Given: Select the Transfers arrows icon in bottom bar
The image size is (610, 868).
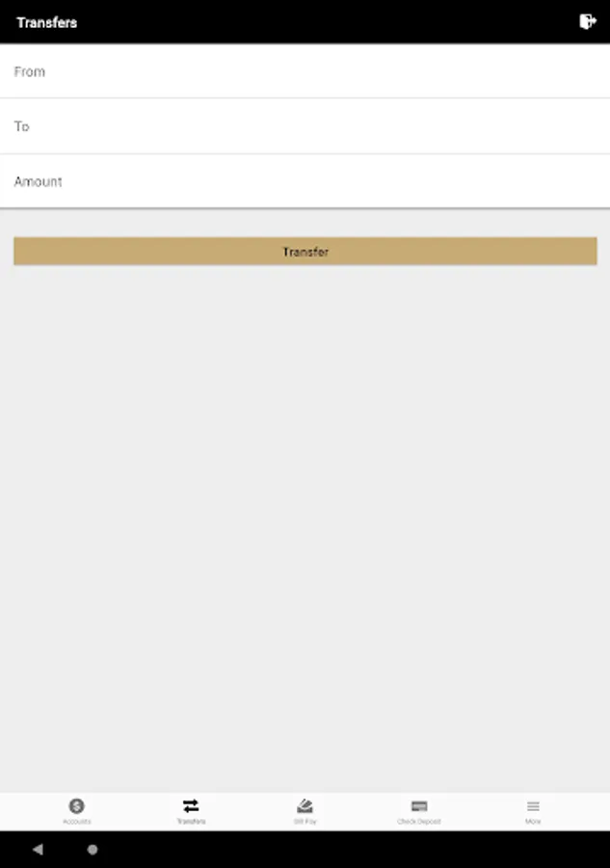Looking at the screenshot, I should click(x=191, y=805).
